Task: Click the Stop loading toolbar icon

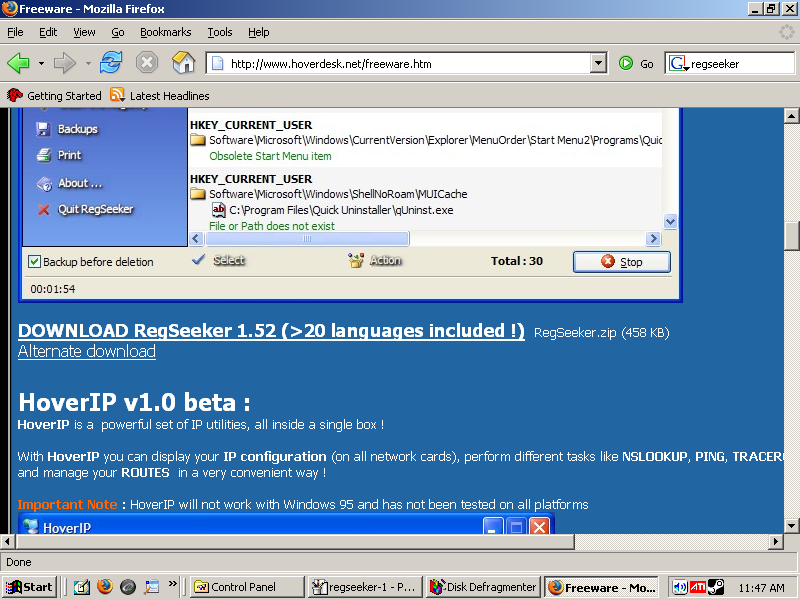Action: point(147,63)
